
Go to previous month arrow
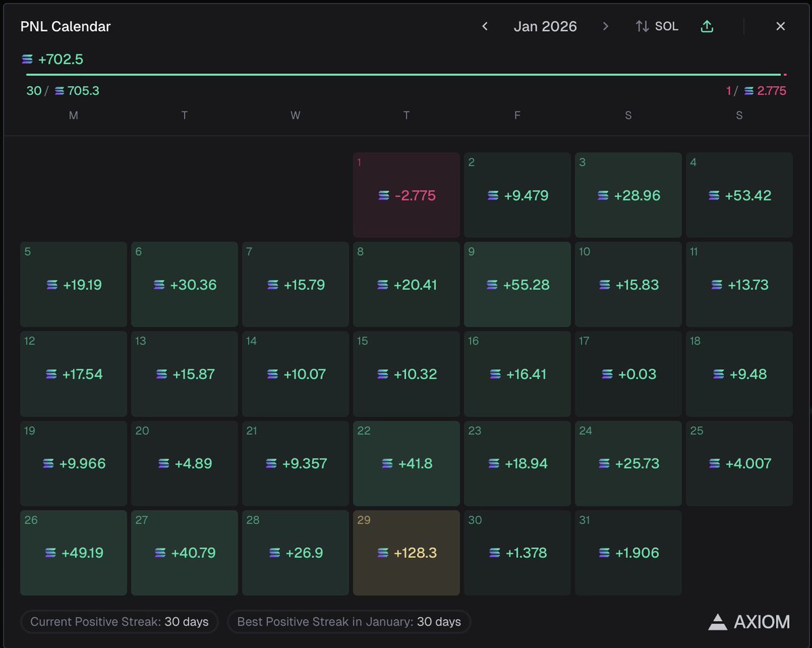pos(484,26)
